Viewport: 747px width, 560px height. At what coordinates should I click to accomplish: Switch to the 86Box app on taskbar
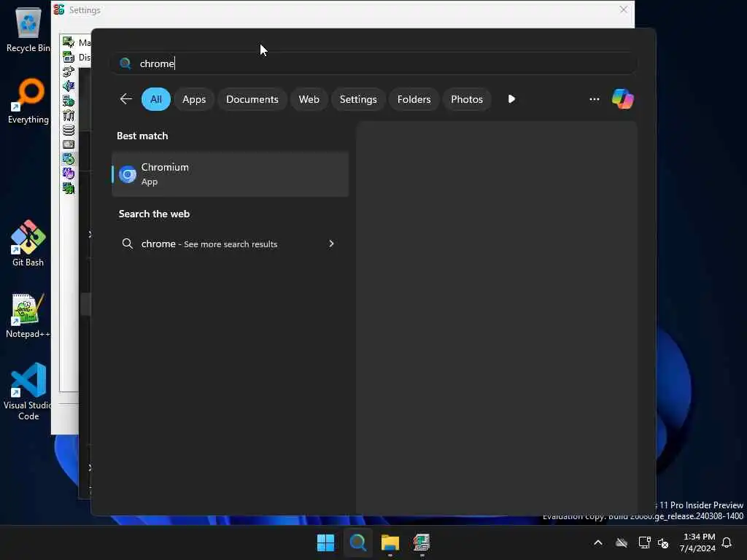(x=422, y=542)
